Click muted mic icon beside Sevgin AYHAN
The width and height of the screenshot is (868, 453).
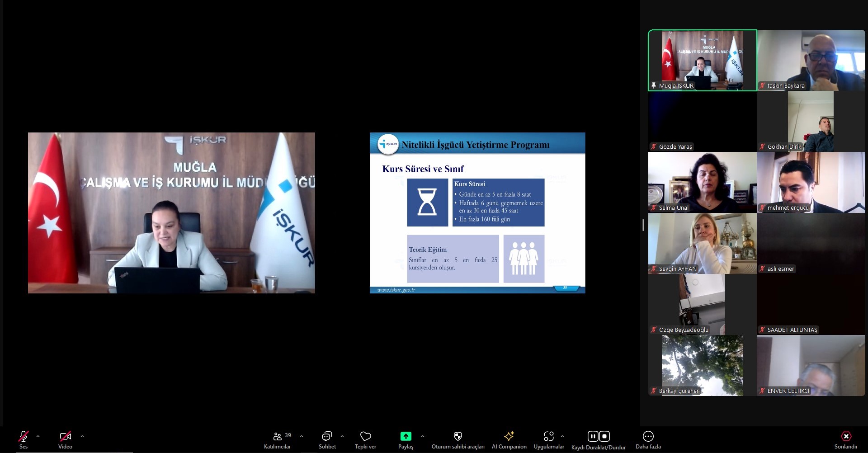click(654, 269)
